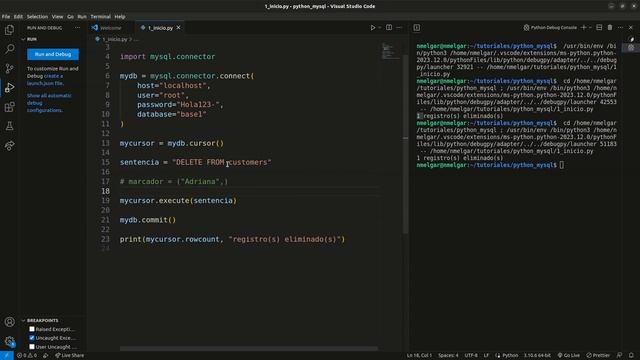The width and height of the screenshot is (640, 360).
Task: Open the File menu
Action: (6, 17)
